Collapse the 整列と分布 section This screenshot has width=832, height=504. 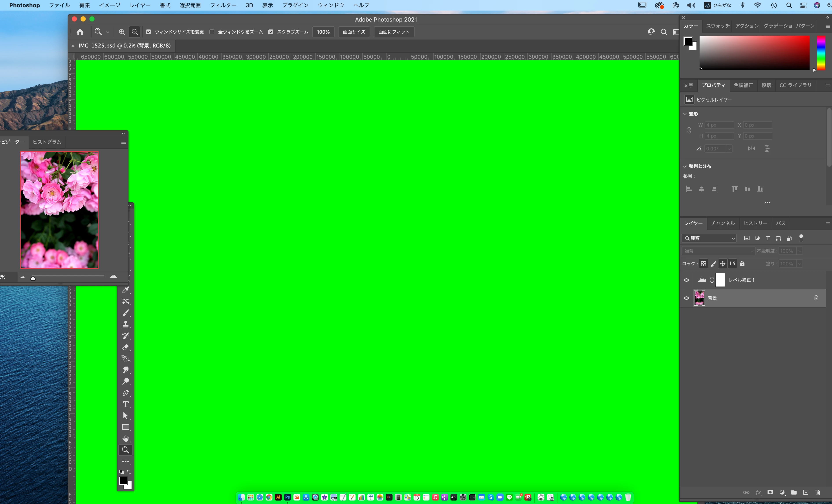pos(685,166)
